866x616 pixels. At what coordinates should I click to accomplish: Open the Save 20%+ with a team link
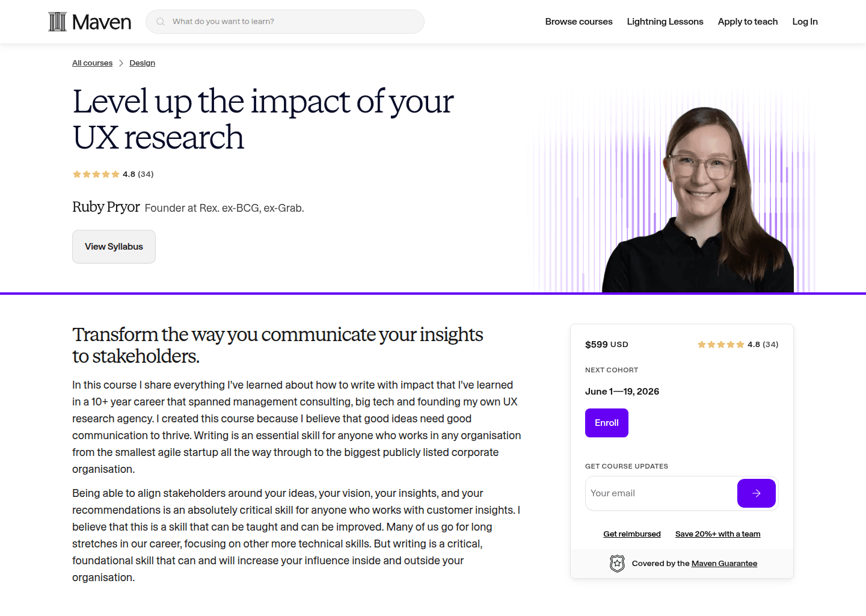point(717,534)
